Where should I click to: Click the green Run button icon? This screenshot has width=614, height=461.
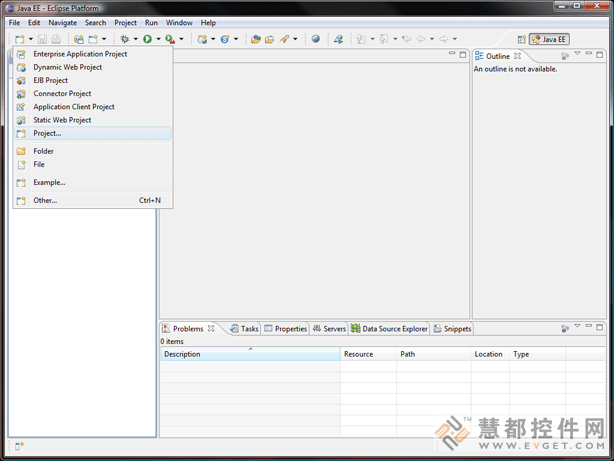tap(148, 39)
